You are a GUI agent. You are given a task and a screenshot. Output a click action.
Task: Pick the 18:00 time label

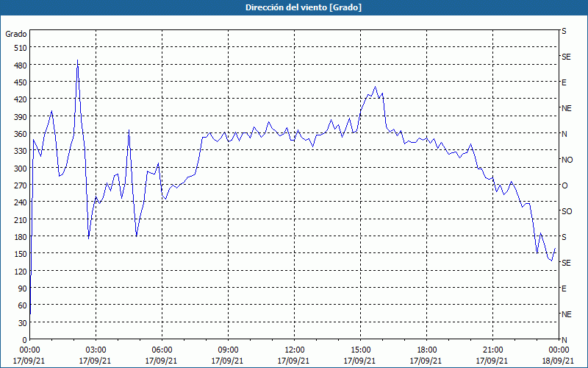pos(426,350)
